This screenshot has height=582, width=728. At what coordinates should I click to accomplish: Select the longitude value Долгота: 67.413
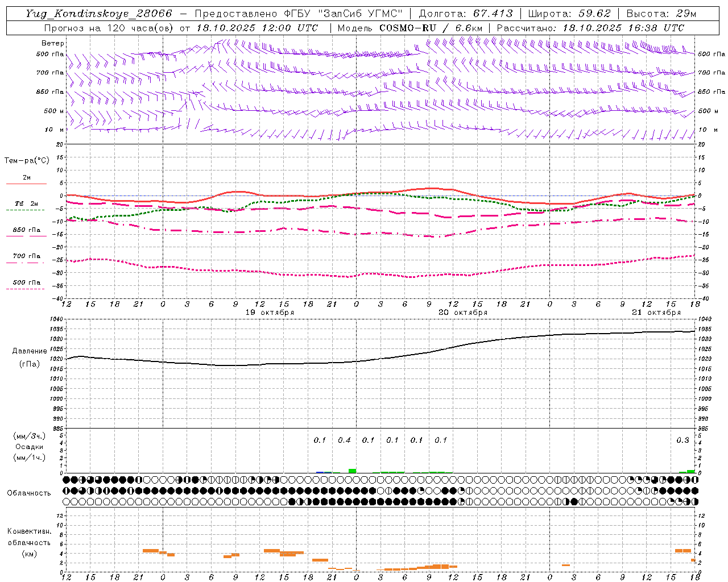[465, 14]
